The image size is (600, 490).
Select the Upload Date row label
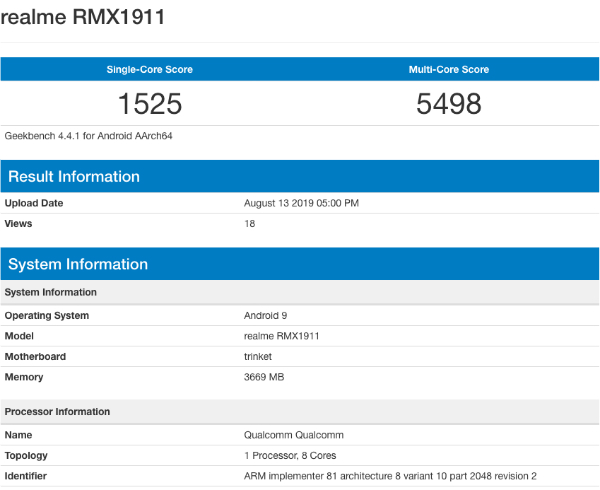(x=34, y=203)
